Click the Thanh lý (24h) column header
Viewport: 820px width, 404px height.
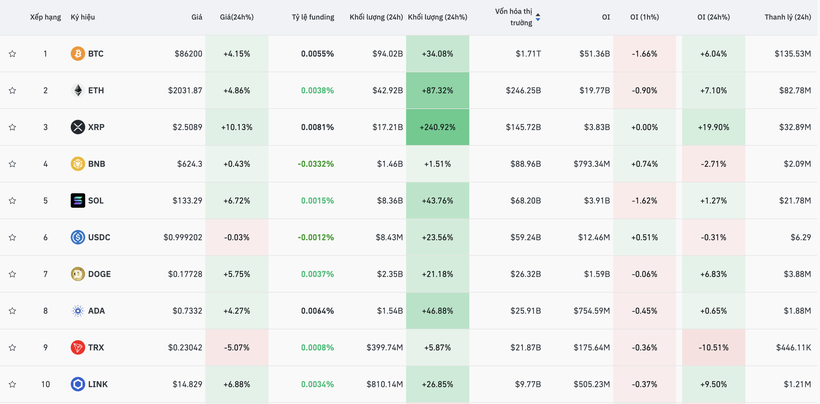click(x=787, y=17)
